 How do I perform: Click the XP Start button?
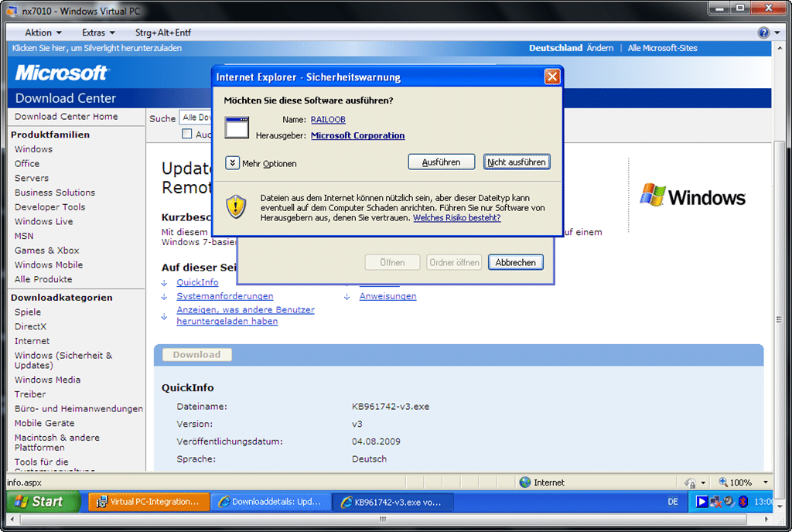click(x=43, y=502)
